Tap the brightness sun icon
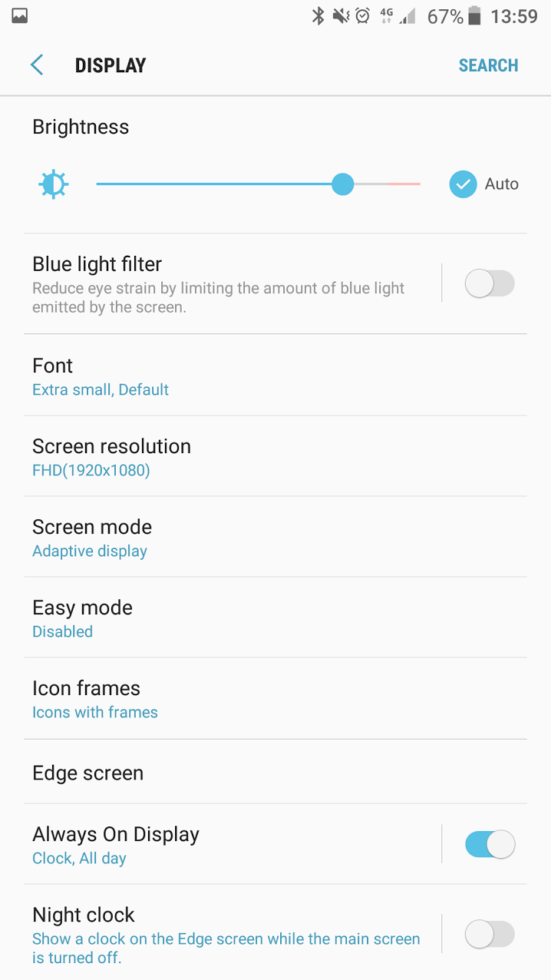This screenshot has width=551, height=980. [54, 184]
